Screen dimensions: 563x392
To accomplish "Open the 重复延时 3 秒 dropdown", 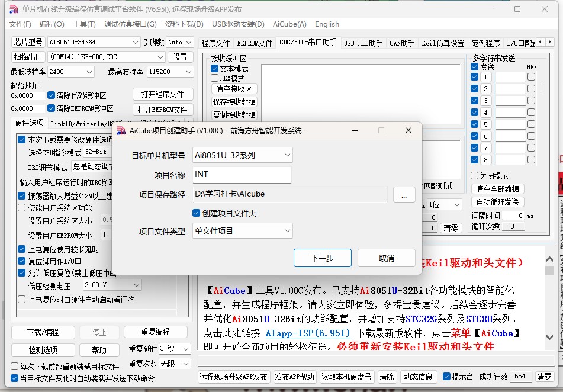I will [186, 349].
